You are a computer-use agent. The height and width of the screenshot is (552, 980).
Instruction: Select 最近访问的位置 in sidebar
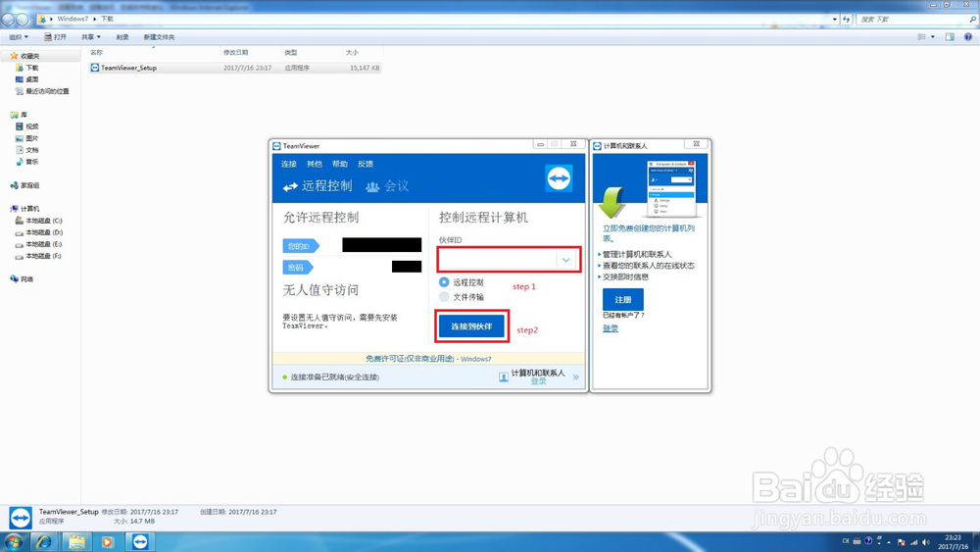[42, 91]
